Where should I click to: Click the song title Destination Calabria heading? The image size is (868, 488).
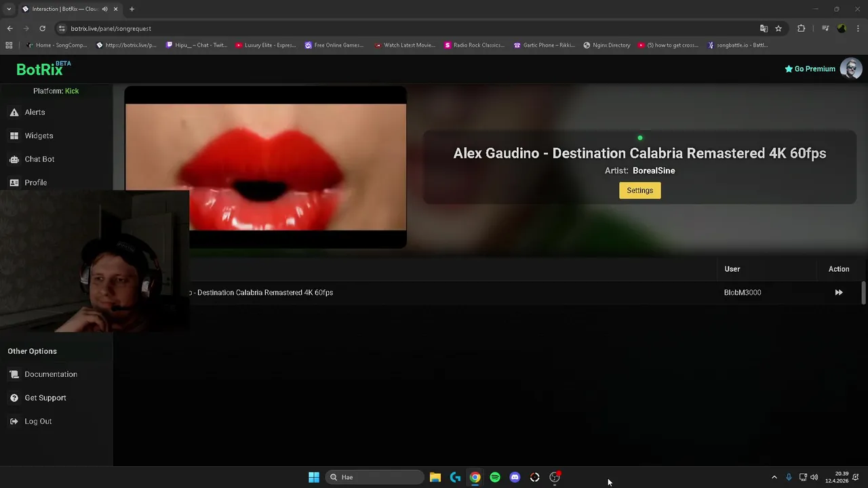[639, 153]
